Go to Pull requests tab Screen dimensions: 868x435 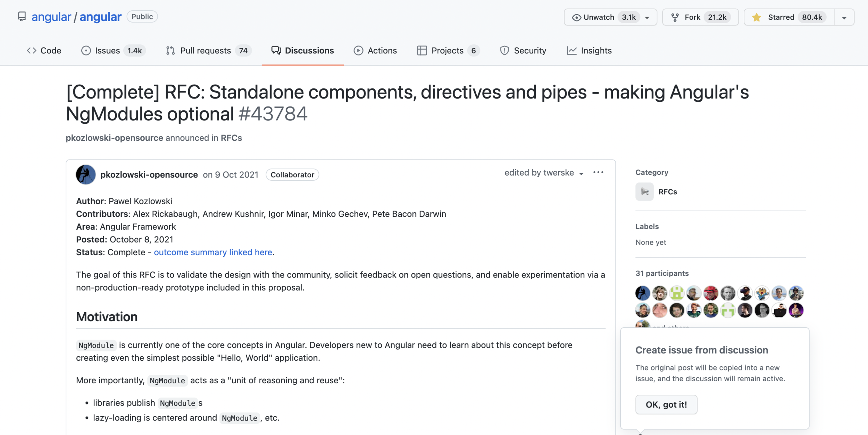(x=208, y=51)
